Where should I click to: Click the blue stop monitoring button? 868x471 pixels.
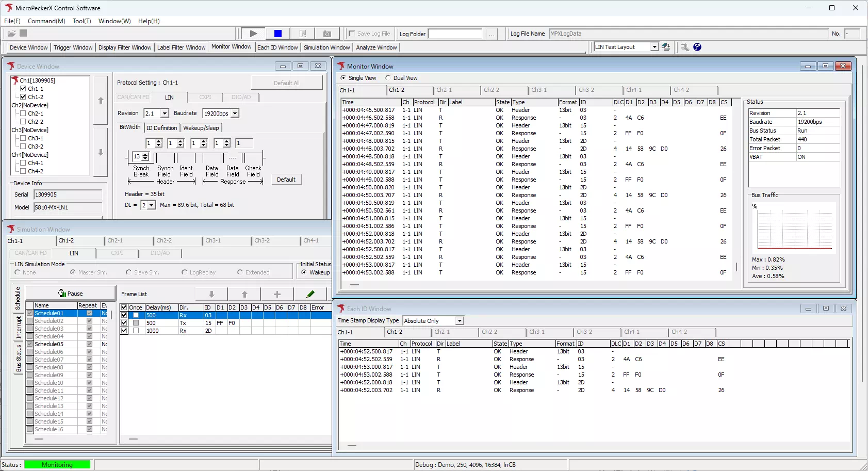coord(277,34)
